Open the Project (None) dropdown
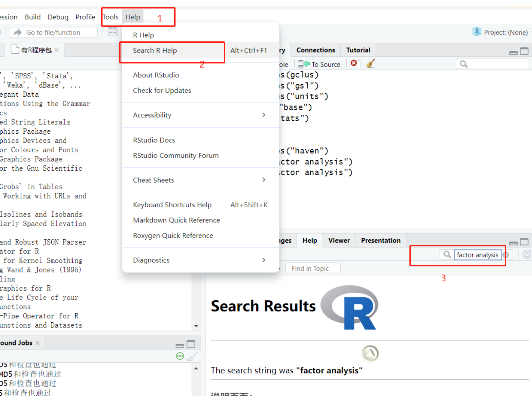This screenshot has height=396, width=532. click(506, 32)
